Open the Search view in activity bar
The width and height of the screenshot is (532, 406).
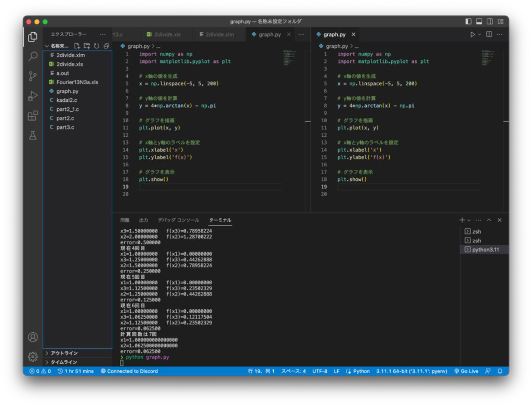coord(33,56)
